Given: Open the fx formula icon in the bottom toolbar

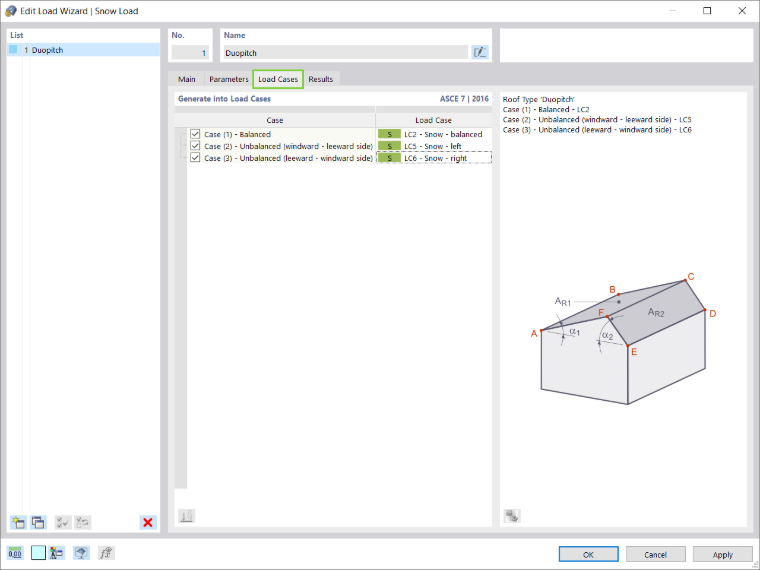Looking at the screenshot, I should (106, 553).
